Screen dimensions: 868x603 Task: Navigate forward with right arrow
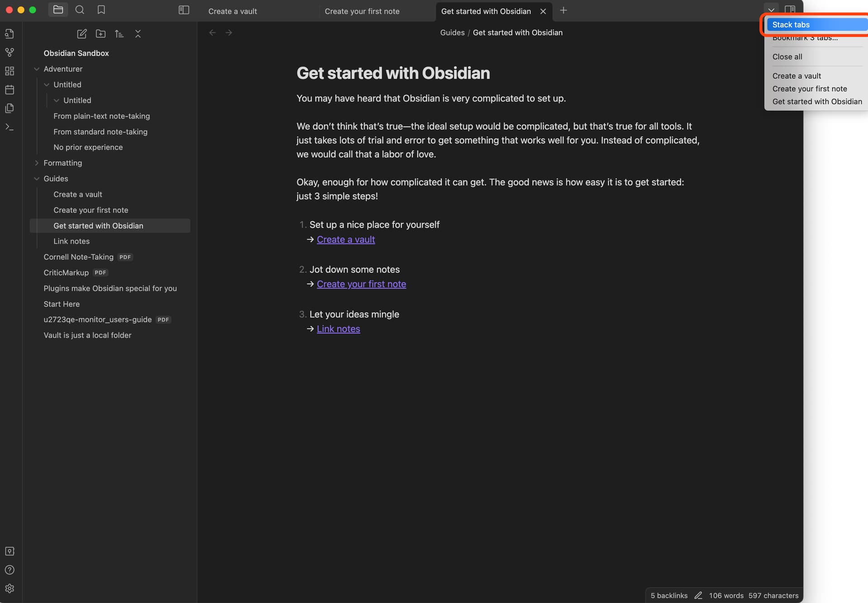(x=229, y=33)
